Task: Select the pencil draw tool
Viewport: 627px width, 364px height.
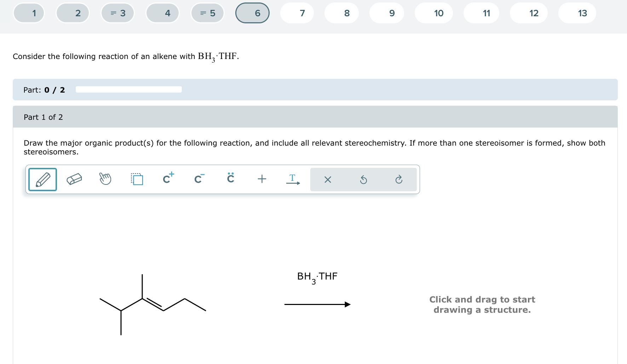Action: (42, 180)
